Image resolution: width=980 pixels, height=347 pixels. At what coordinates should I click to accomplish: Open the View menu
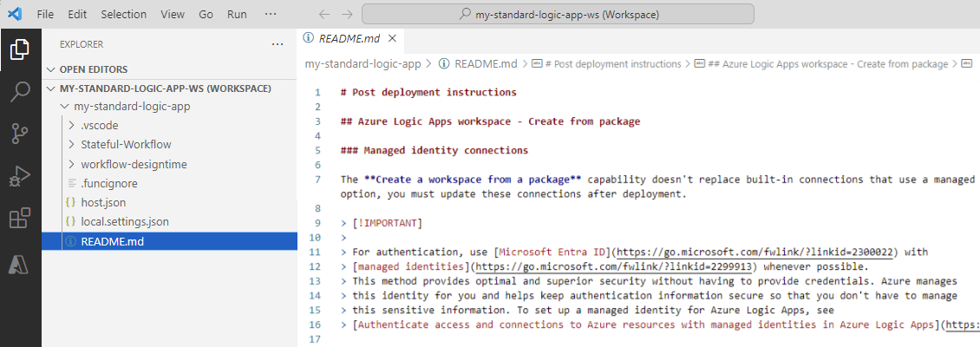pos(173,14)
